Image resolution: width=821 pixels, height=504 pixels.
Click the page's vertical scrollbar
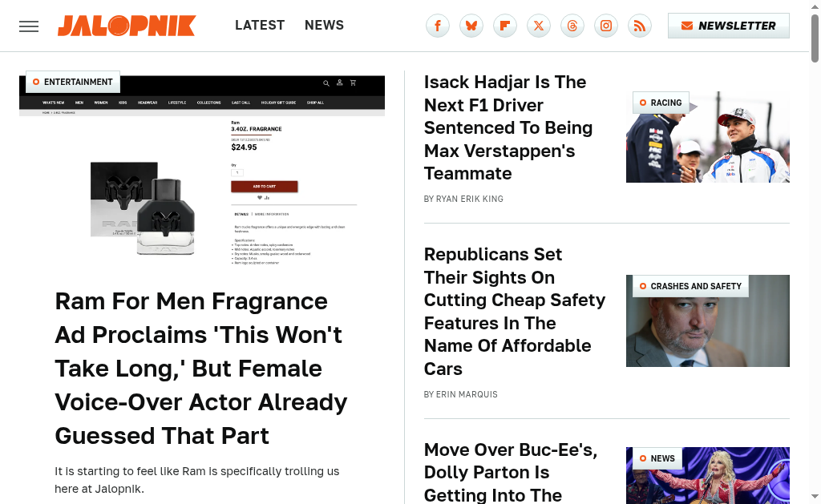[x=815, y=240]
